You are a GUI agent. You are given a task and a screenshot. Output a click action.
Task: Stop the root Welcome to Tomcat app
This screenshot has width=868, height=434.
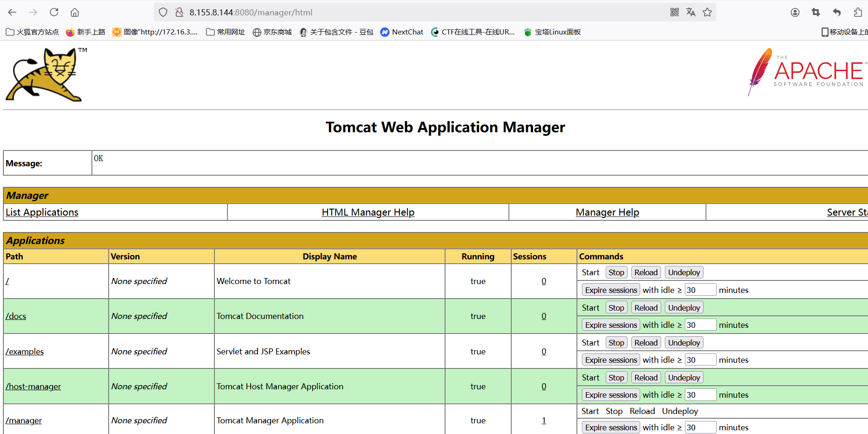pyautogui.click(x=616, y=272)
